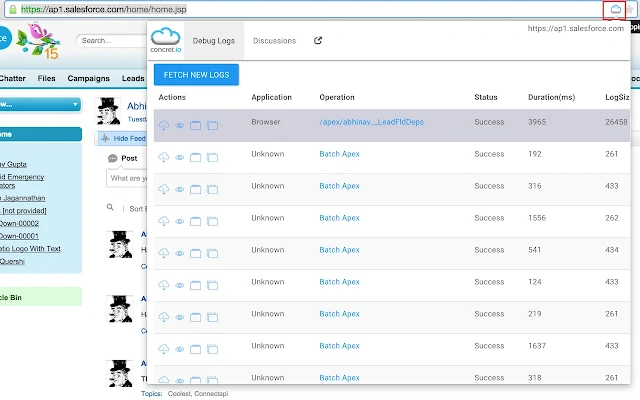Preview the log with duration 3965 via eye icon
Viewport: 640px width, 400px height.
click(180, 125)
